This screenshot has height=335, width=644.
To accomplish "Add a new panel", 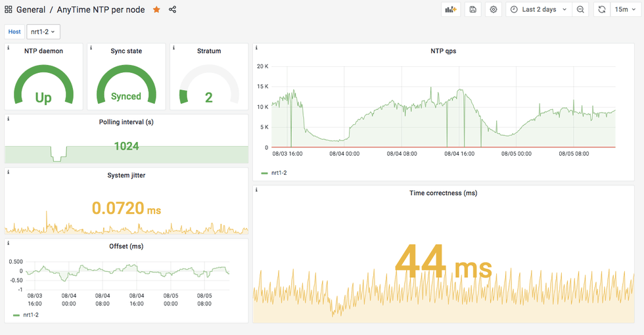I will [451, 9].
